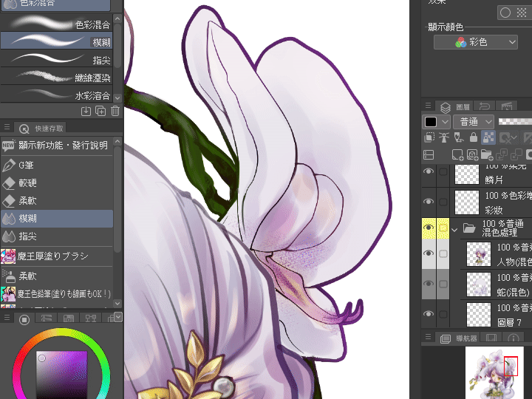Open the layer panel hamburger menu
The height and width of the screenshot is (399, 532).
pyautogui.click(x=428, y=106)
